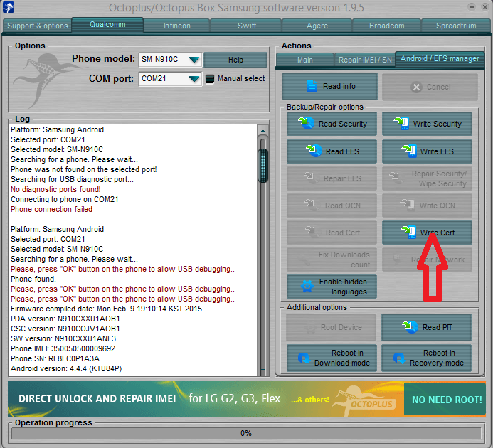Click the Repair EFS greyed icon

[310, 178]
